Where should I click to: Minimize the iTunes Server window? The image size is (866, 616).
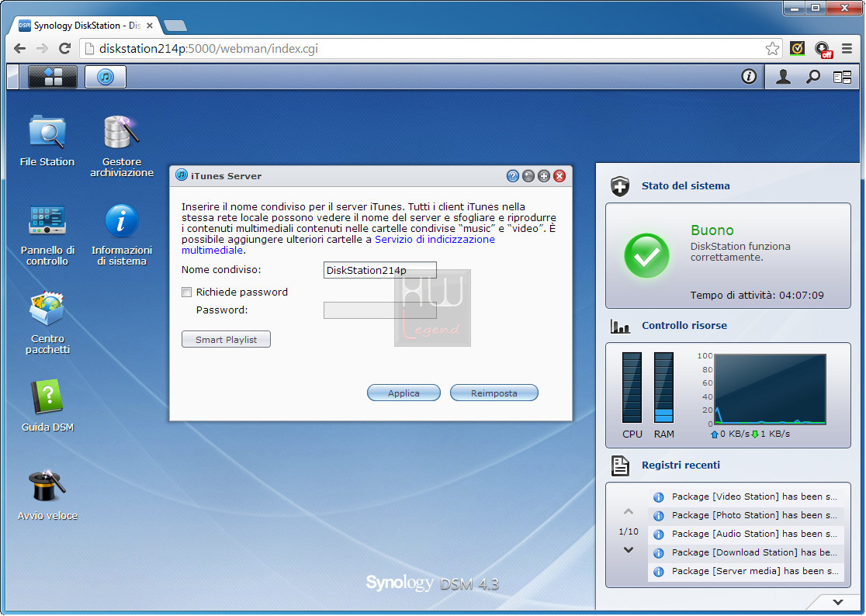pos(528,176)
